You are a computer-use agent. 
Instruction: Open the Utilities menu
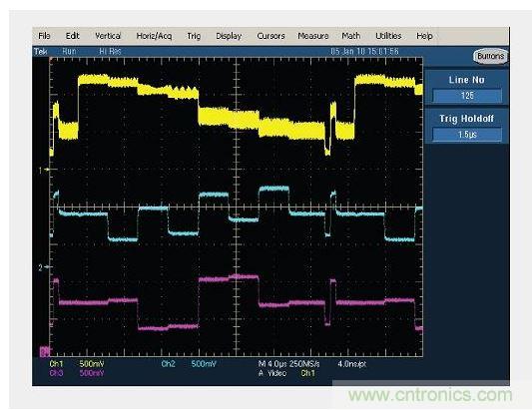(x=388, y=36)
